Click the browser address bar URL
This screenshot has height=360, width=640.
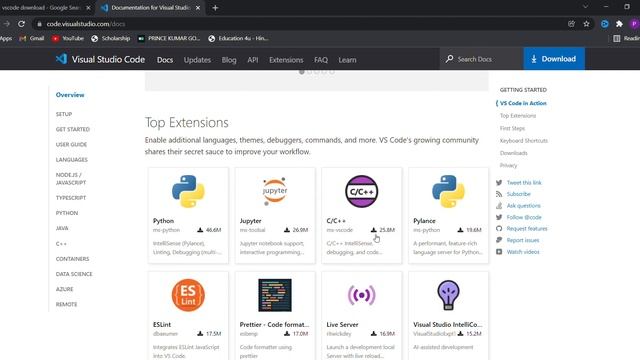coord(86,24)
